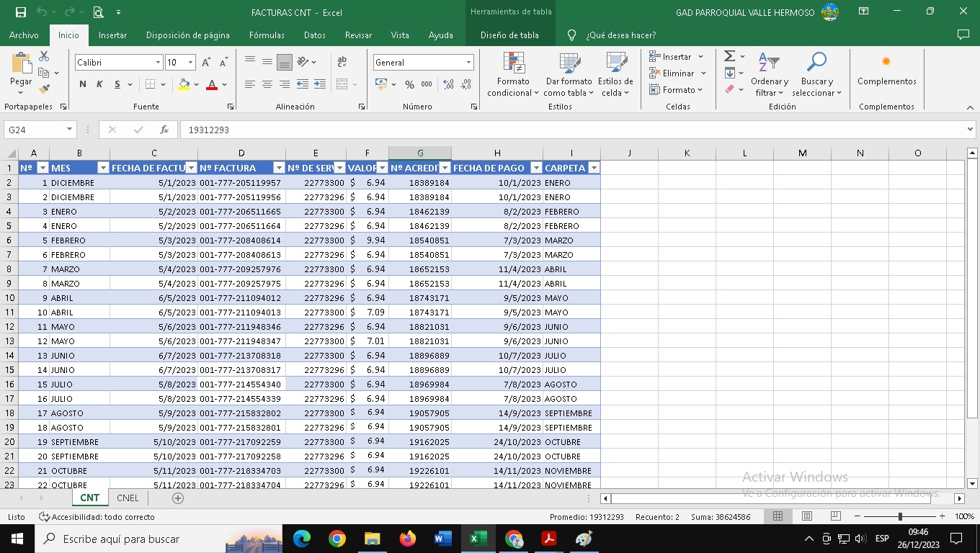Toggle bold formatting

[83, 84]
